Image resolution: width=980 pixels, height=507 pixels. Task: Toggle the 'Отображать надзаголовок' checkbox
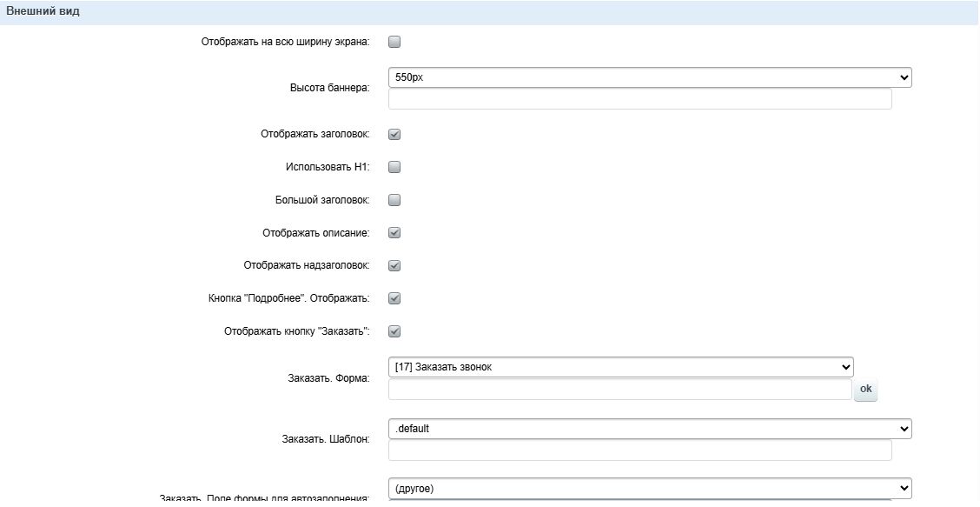pos(394,266)
